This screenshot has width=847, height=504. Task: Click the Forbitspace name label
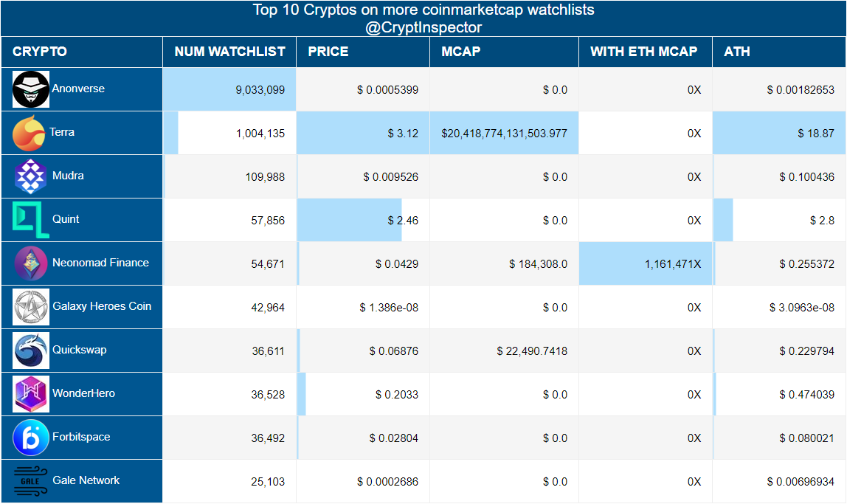pyautogui.click(x=81, y=437)
